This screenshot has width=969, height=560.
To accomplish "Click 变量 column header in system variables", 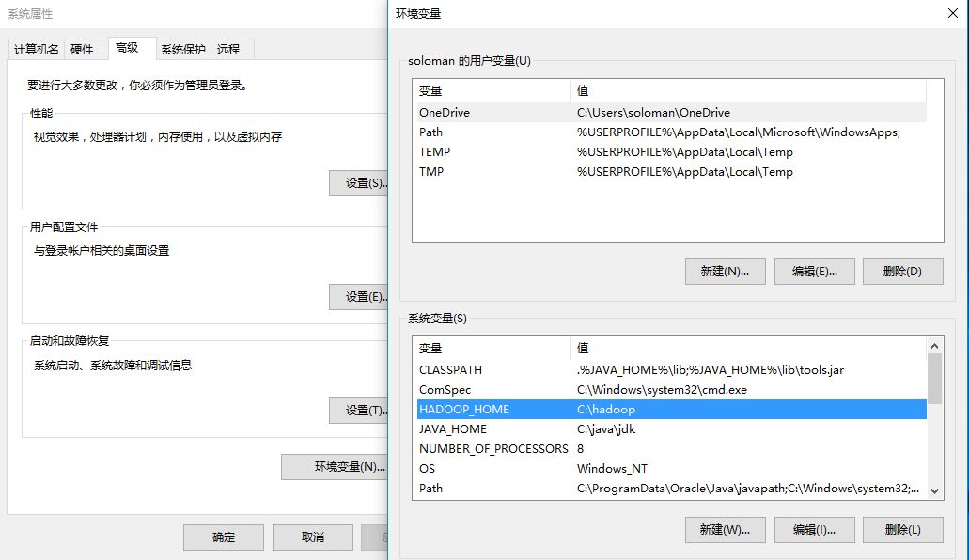I will (492, 348).
